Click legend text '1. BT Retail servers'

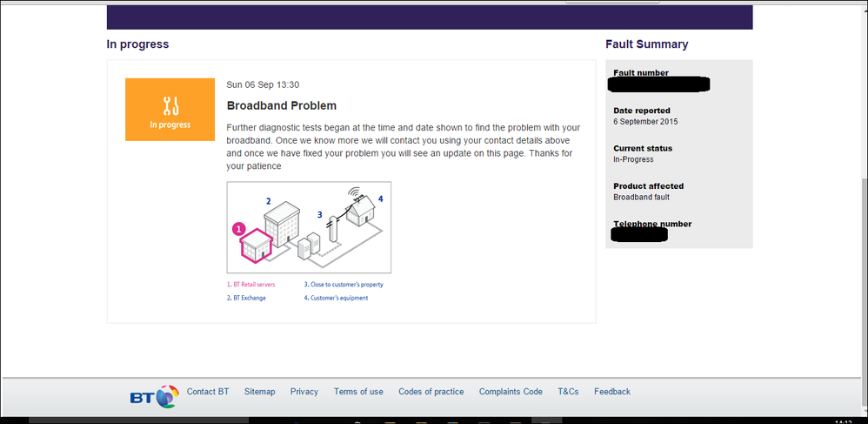[x=251, y=285]
